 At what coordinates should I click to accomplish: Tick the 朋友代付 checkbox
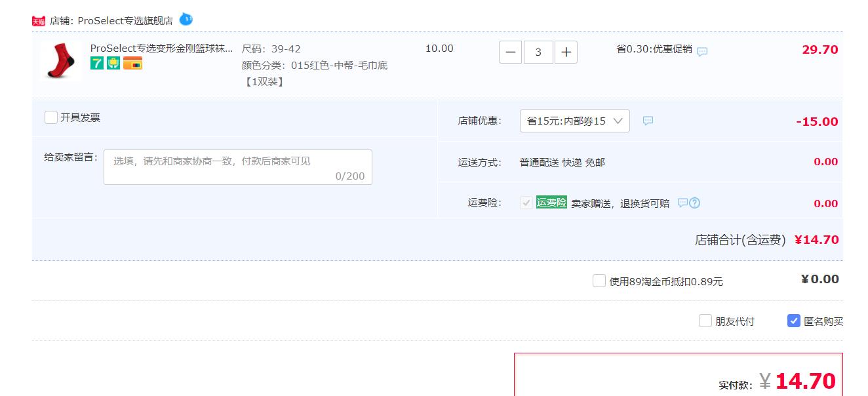(x=705, y=321)
